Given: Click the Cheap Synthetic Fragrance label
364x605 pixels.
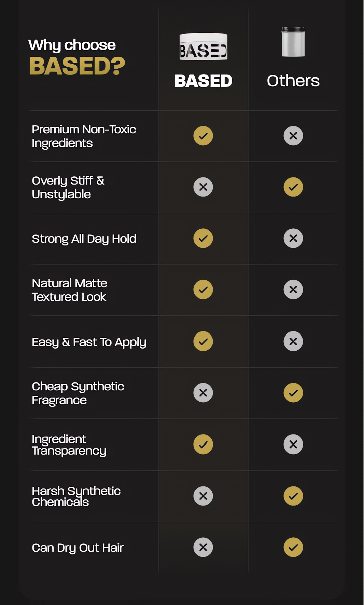Looking at the screenshot, I should [78, 393].
